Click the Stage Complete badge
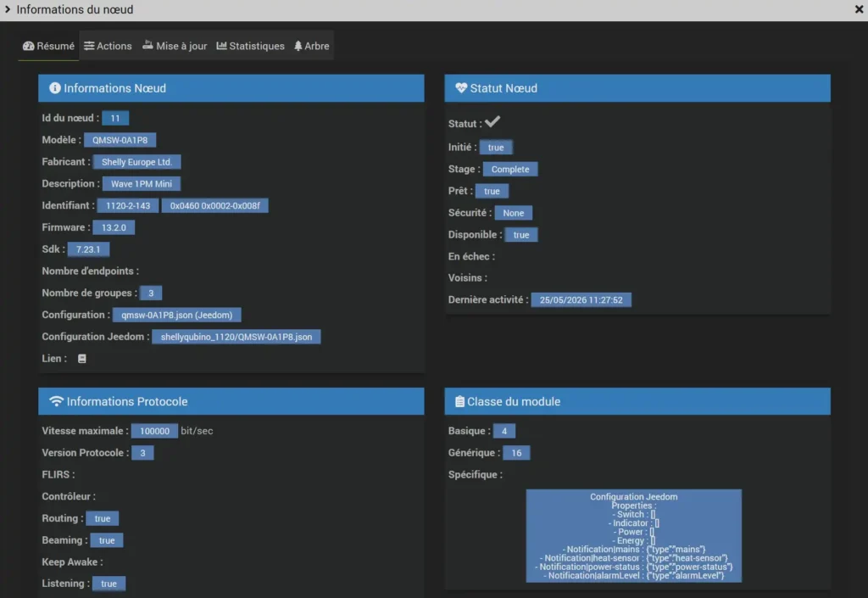The image size is (868, 598). pos(510,170)
